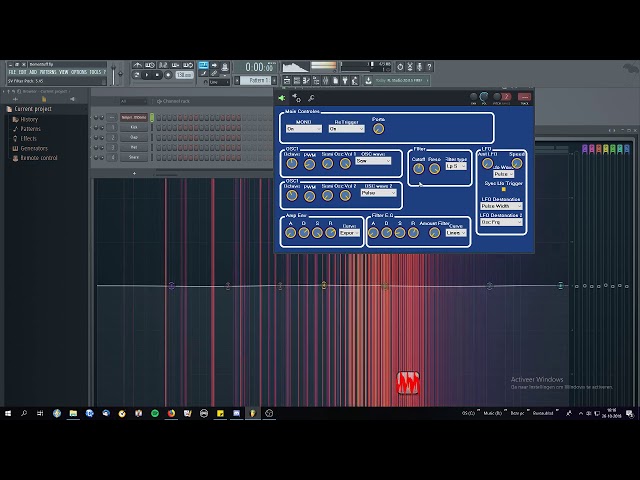
Task: Click the Play button in transport
Action: 147,75
